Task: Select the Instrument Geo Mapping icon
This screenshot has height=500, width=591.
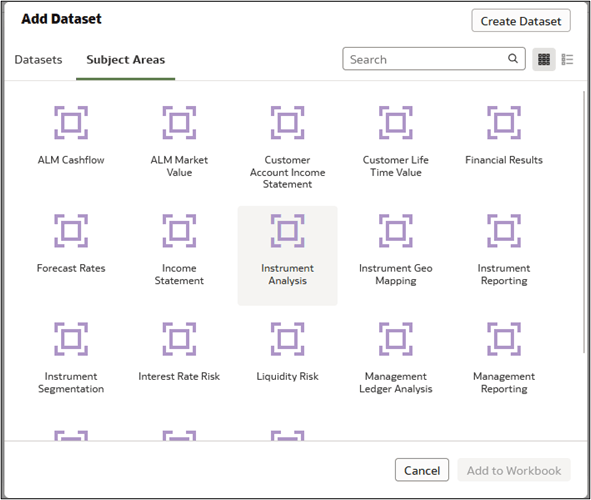Action: [395, 231]
